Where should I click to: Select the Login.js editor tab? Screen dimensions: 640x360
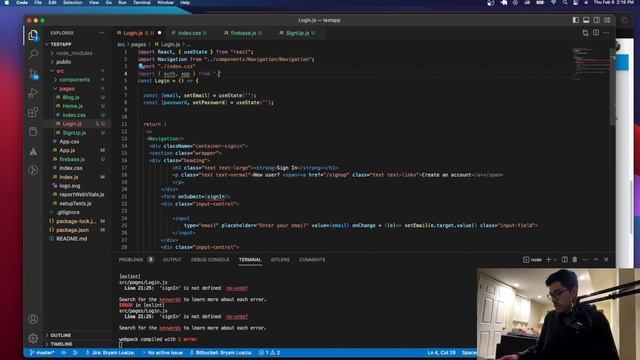[139, 33]
